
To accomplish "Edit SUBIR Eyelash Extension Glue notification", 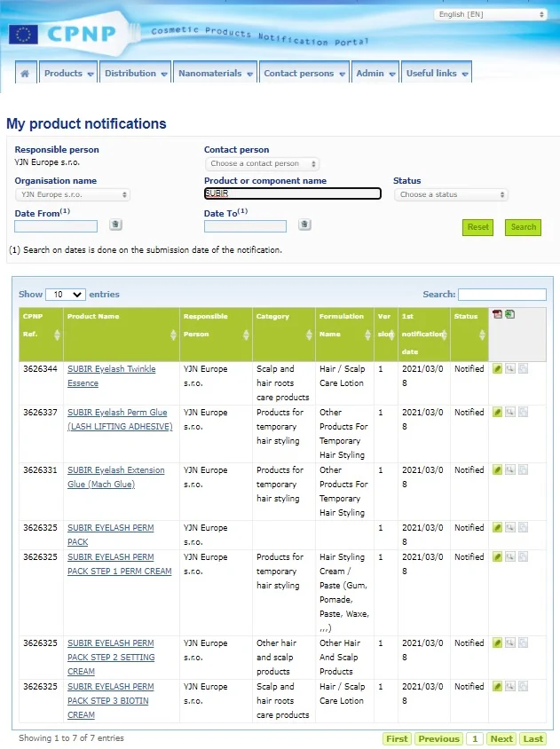I will (497, 470).
